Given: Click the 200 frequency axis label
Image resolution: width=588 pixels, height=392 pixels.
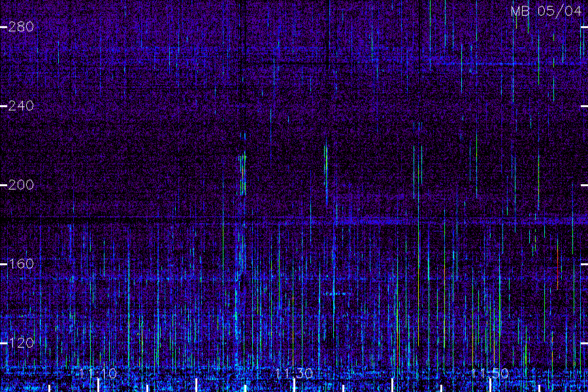Looking at the screenshot, I should tap(21, 184).
